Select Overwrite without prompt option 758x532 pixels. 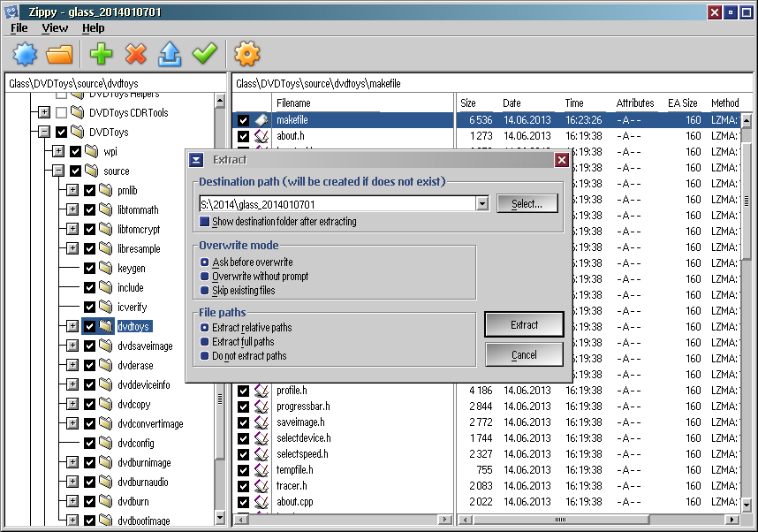(205, 277)
